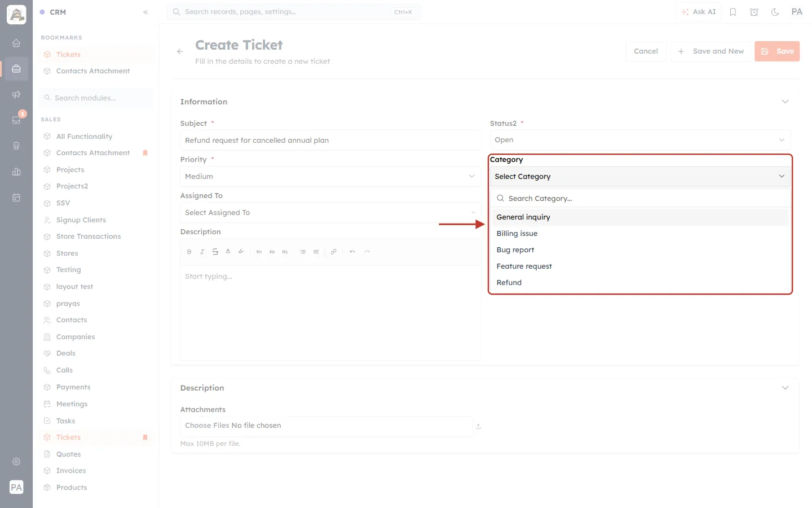Insert a link in the description
The height and width of the screenshot is (508, 812).
tap(333, 252)
